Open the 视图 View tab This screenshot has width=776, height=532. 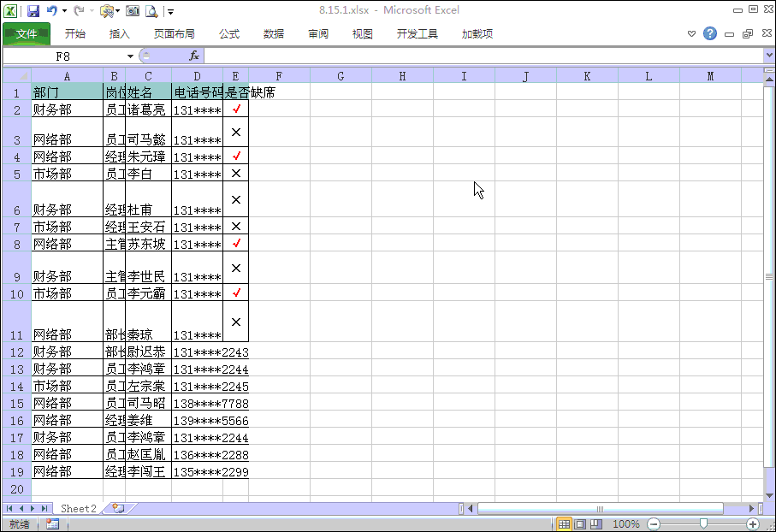point(362,33)
